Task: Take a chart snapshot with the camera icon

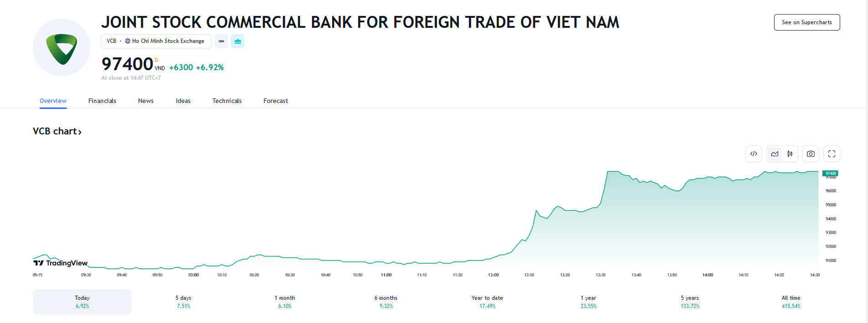Action: pyautogui.click(x=811, y=154)
